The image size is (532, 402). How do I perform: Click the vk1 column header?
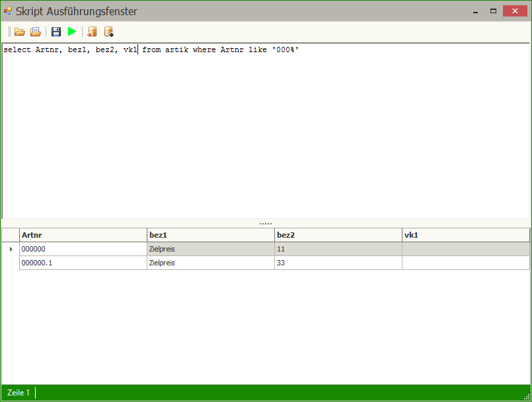point(465,235)
